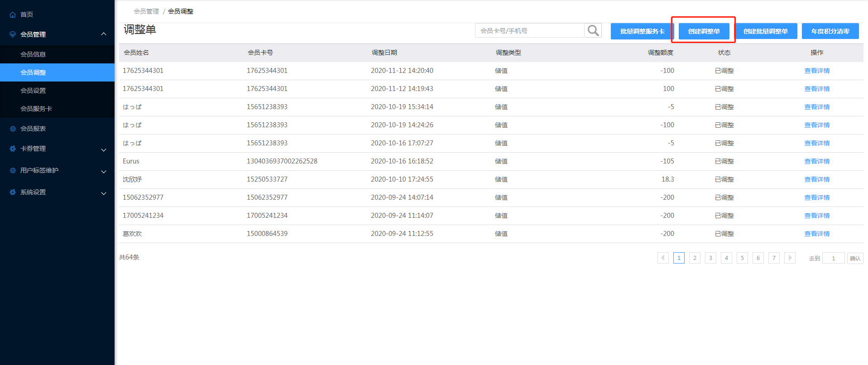Viewport: 868px width, 365px height.
Task: View details for 2020-10-16 17:07:27 row
Action: click(x=817, y=143)
